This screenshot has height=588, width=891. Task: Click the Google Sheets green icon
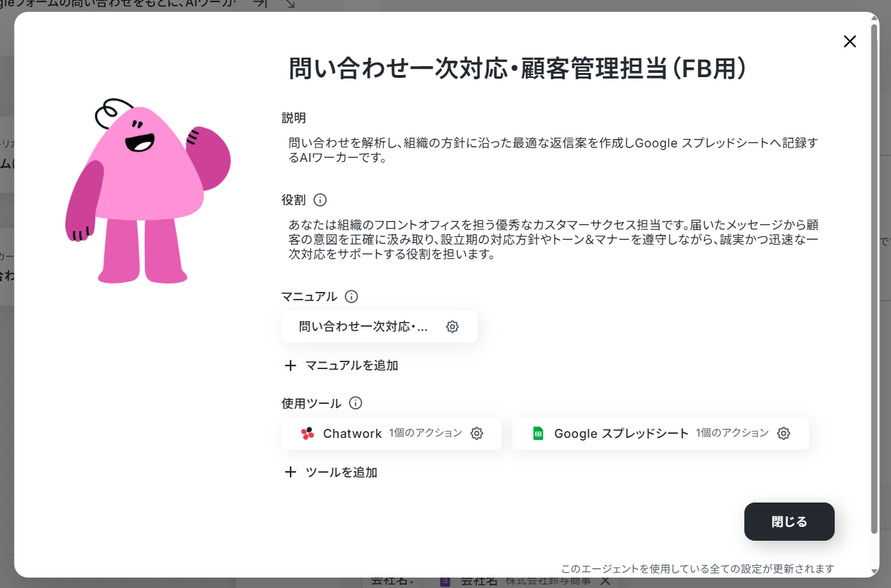point(537,434)
